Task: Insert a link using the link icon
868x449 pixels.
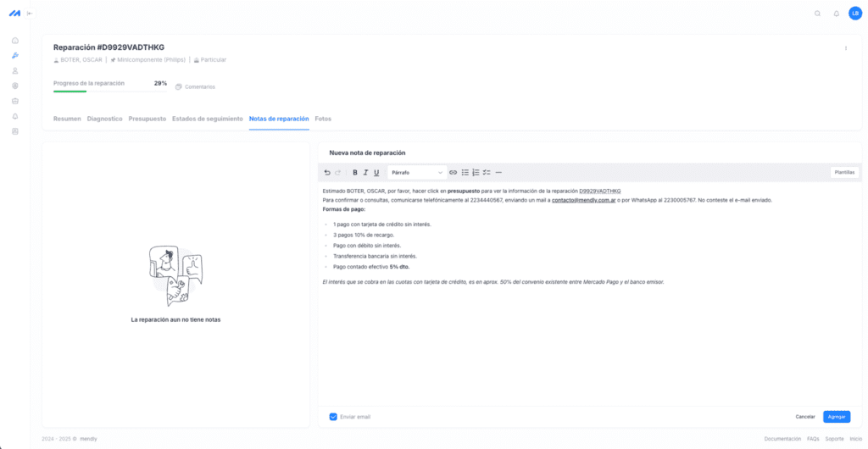Action: coord(453,172)
